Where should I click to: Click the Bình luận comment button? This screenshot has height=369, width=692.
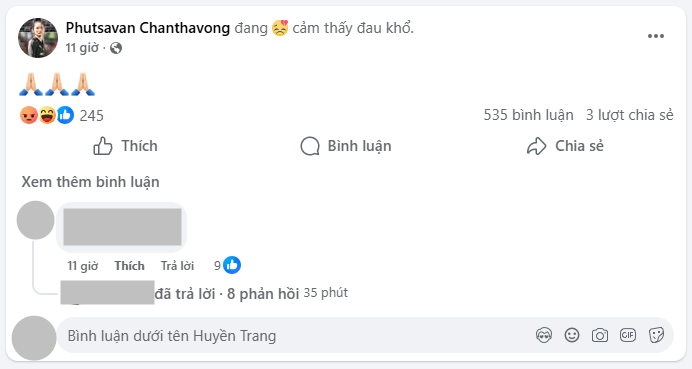346,146
